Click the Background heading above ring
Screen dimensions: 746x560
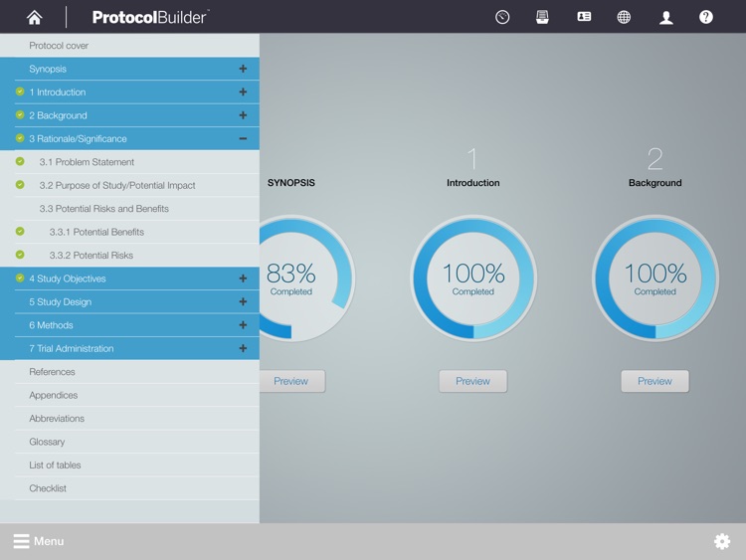[x=655, y=183]
